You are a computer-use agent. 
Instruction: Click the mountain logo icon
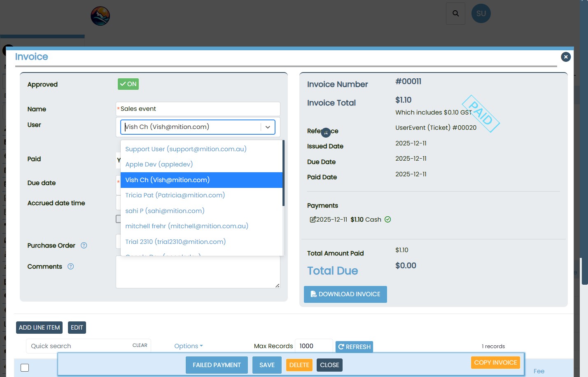point(100,16)
